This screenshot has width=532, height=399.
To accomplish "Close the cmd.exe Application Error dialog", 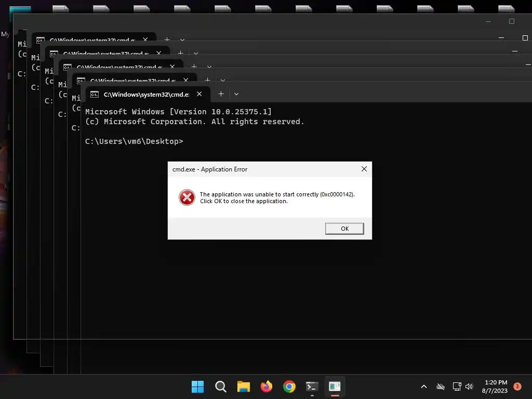I will point(364,169).
